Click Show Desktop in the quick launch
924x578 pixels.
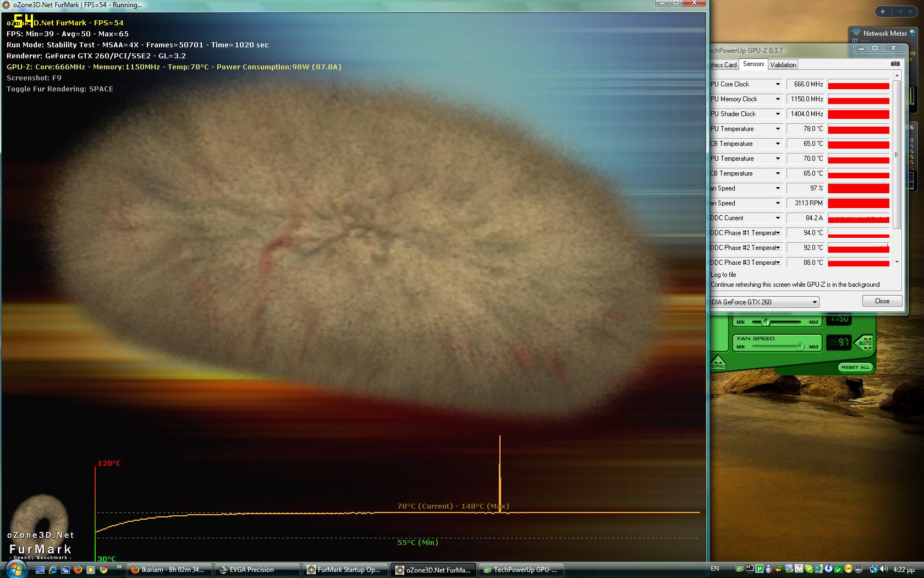click(40, 570)
